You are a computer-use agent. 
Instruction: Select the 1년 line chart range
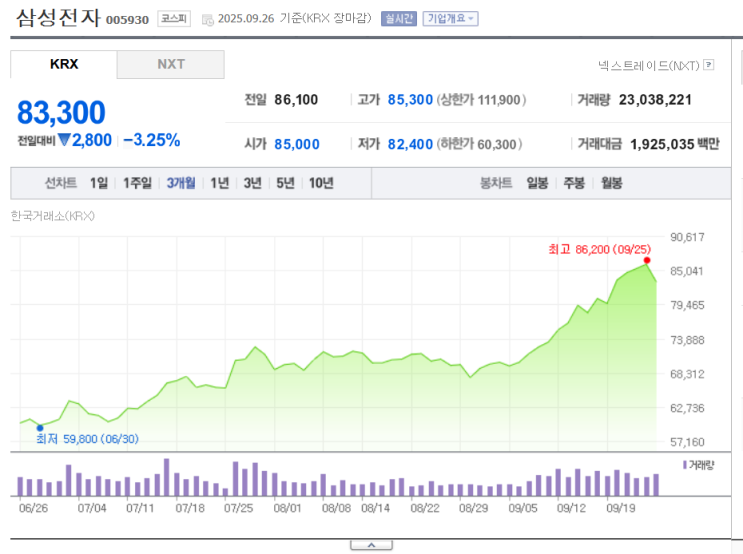click(219, 183)
